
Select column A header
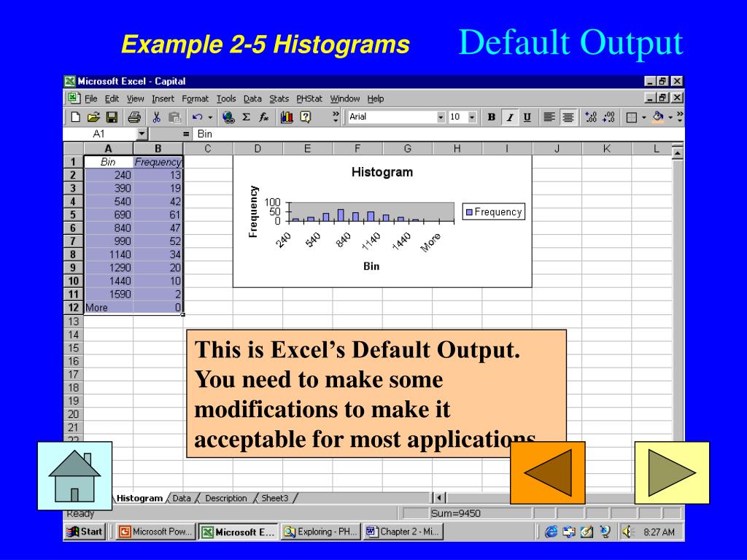[x=109, y=149]
